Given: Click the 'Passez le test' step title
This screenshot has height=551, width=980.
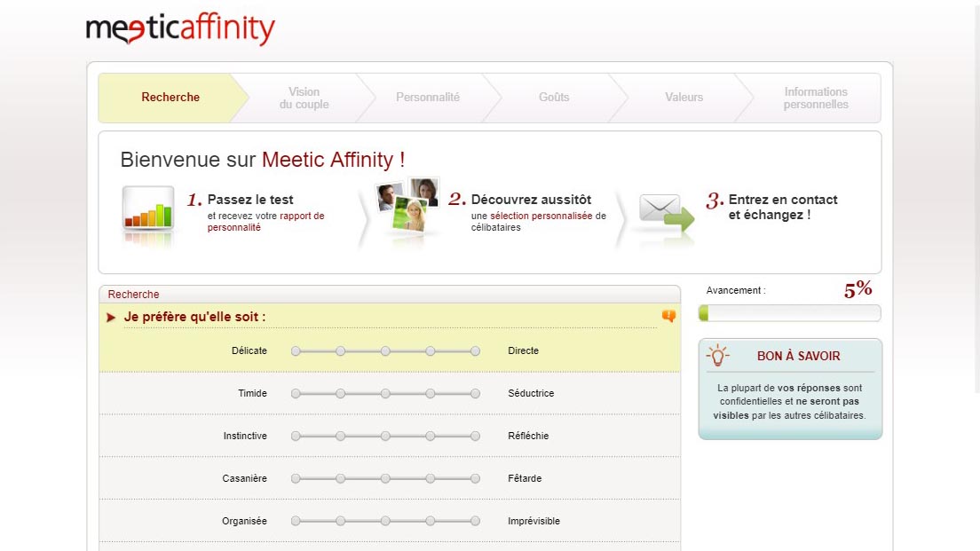Looking at the screenshot, I should (x=250, y=200).
